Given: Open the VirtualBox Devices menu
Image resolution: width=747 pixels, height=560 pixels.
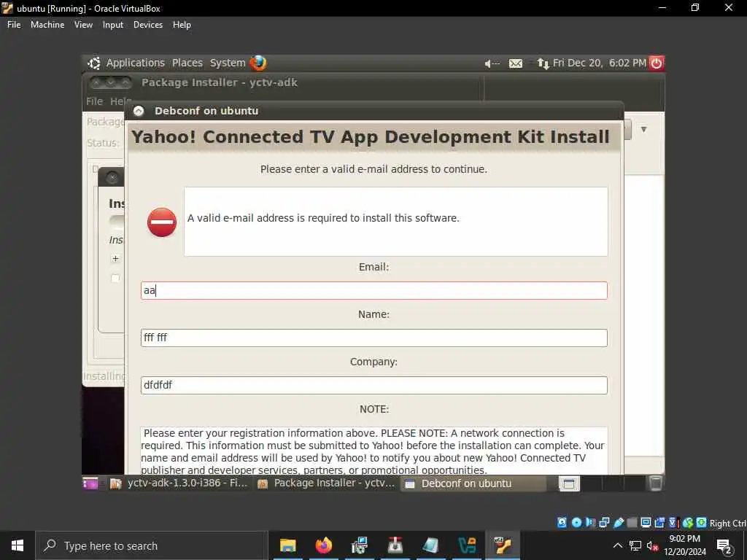Looking at the screenshot, I should click(148, 25).
